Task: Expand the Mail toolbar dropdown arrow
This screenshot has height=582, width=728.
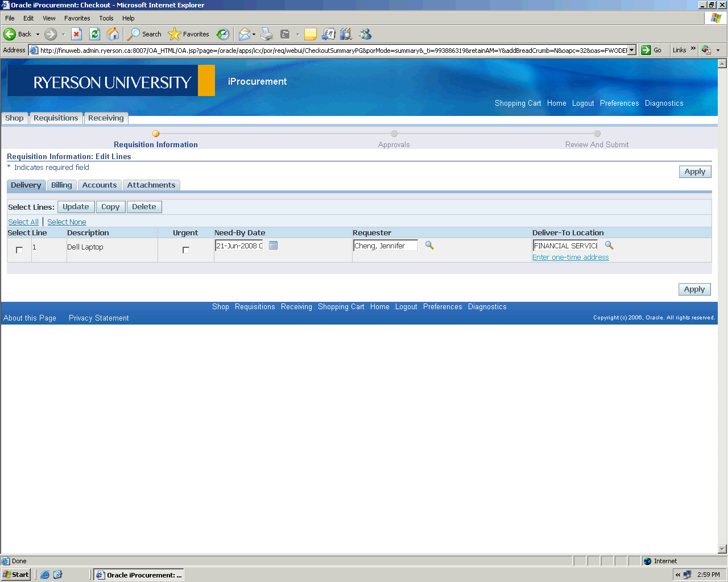Action: tap(254, 34)
